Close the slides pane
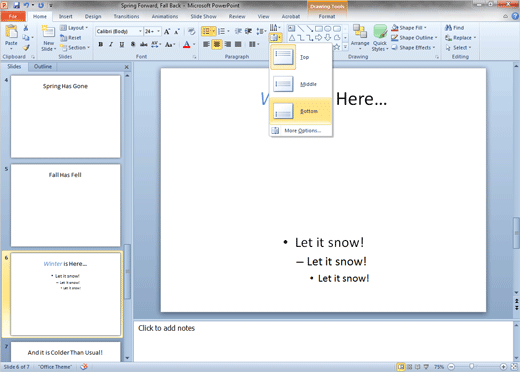The width and height of the screenshot is (520, 372). [127, 67]
